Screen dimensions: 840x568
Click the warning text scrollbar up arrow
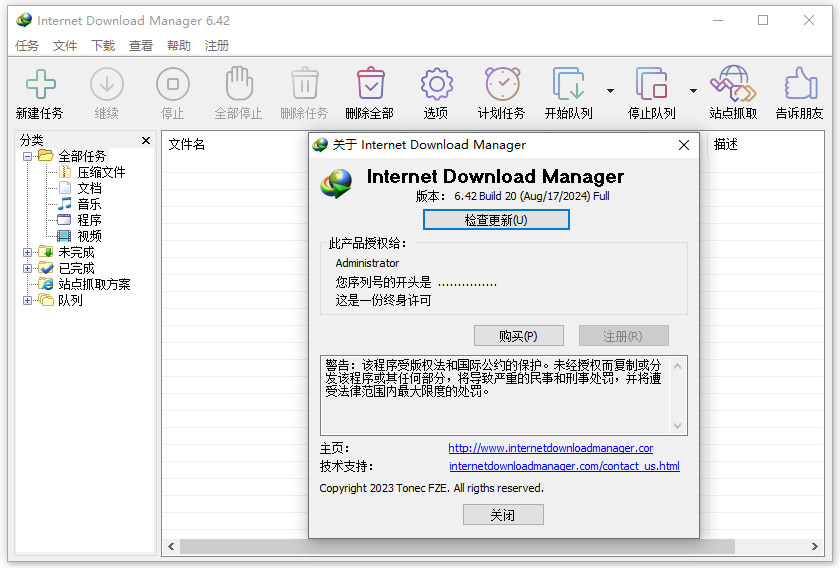coord(678,366)
